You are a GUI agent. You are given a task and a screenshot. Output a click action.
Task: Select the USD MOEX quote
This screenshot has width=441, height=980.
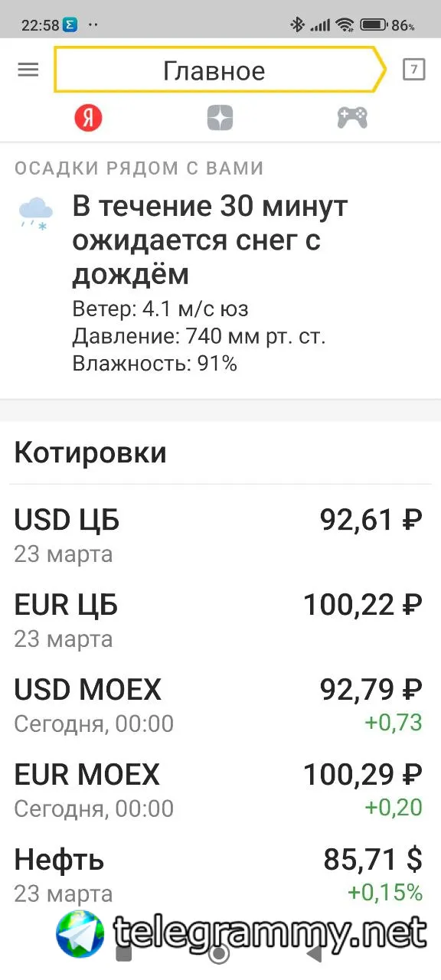tap(220, 705)
